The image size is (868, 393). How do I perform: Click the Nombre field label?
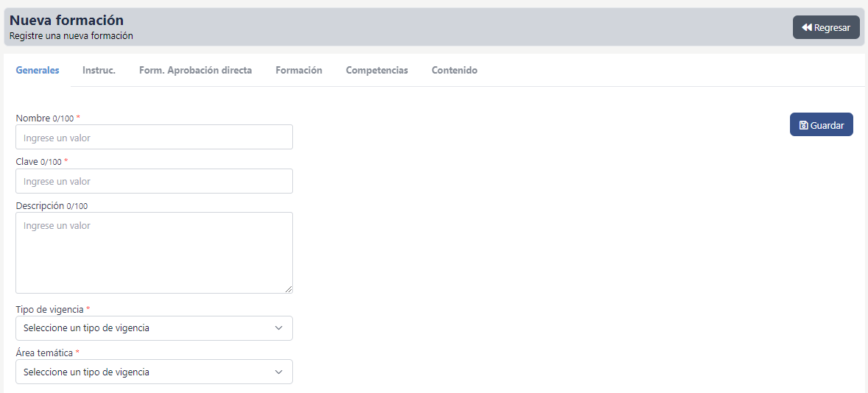coord(33,118)
